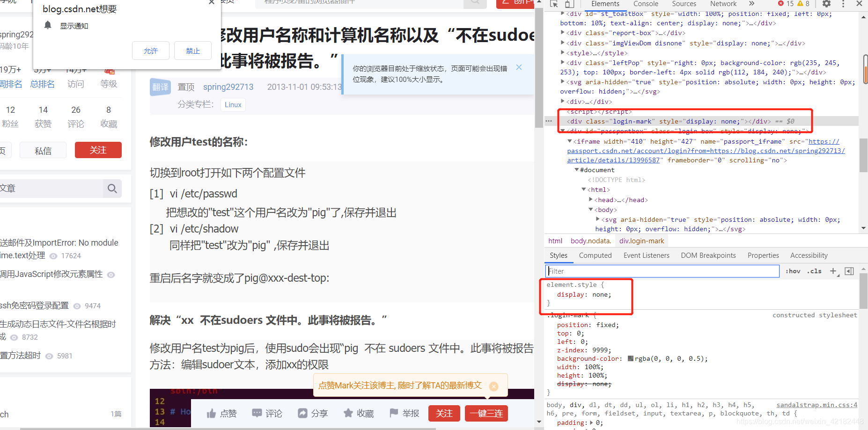Expand padding shorthand property triangle
The height and width of the screenshot is (430, 868).
[591, 423]
